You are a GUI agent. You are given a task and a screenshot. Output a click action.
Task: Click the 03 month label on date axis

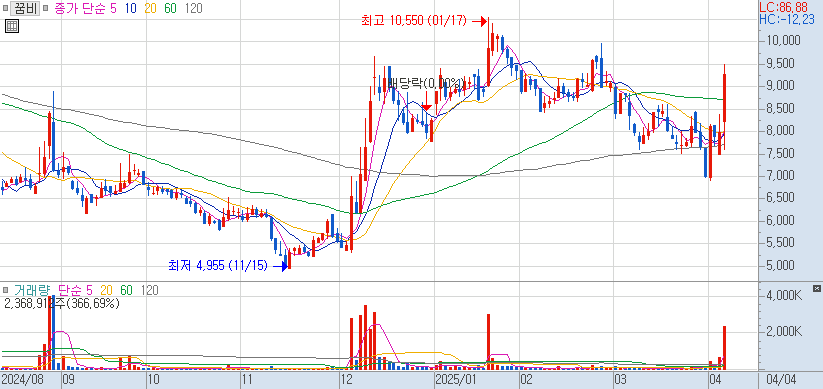point(621,380)
